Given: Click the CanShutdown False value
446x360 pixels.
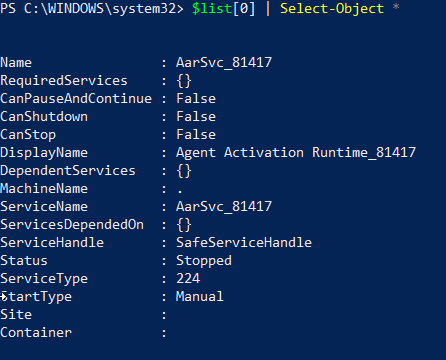Looking at the screenshot, I should 196,117.
